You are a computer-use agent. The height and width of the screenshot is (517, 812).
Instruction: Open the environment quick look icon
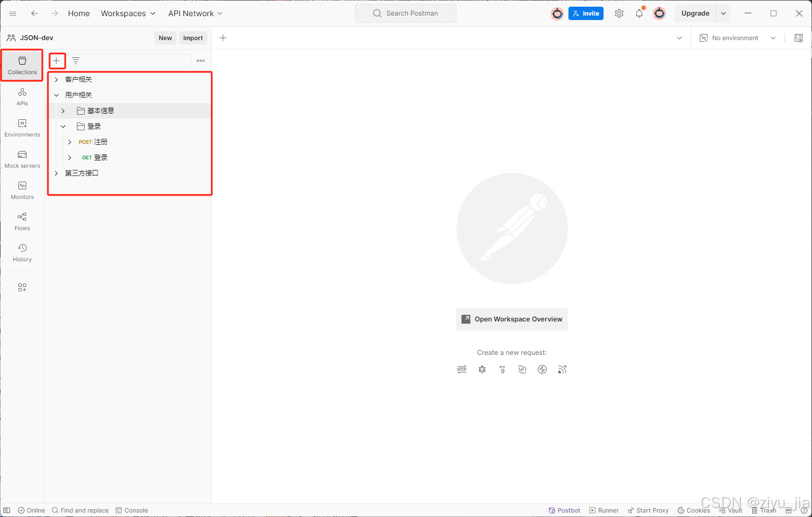(x=799, y=38)
